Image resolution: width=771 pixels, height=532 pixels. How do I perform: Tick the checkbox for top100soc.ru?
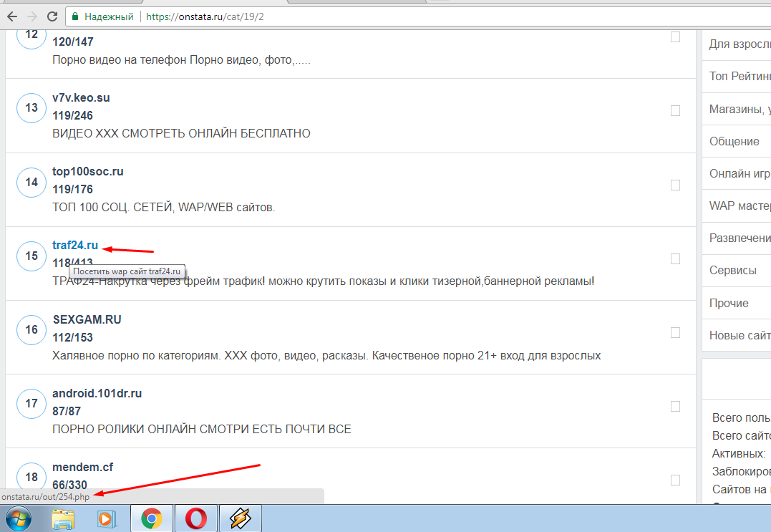[675, 185]
